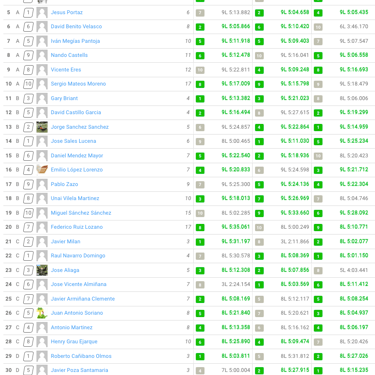Open the Raul Navarro Domingo link

[x=78, y=256]
